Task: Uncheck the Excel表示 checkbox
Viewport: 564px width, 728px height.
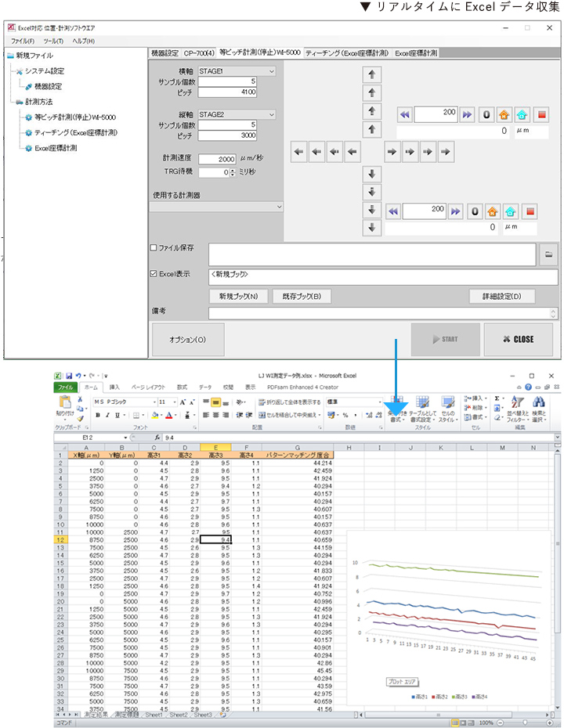Action: 154,274
